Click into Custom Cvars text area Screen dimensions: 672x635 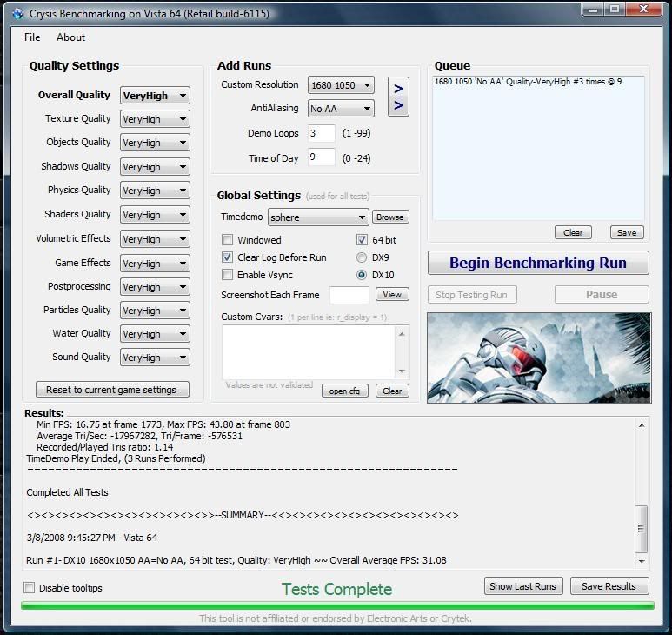click(309, 351)
